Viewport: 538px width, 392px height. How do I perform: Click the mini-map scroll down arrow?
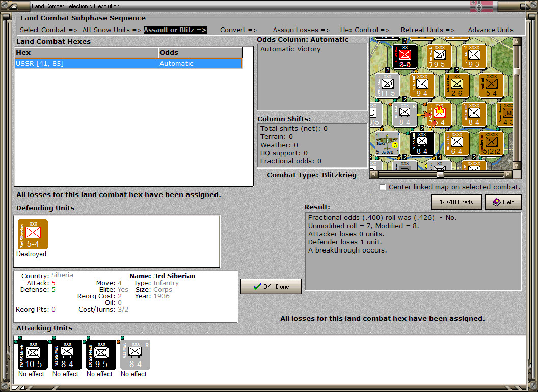(x=517, y=165)
